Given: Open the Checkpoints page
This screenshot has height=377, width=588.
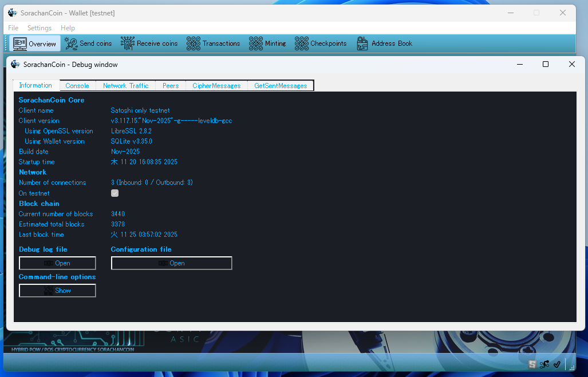Looking at the screenshot, I should click(x=321, y=43).
